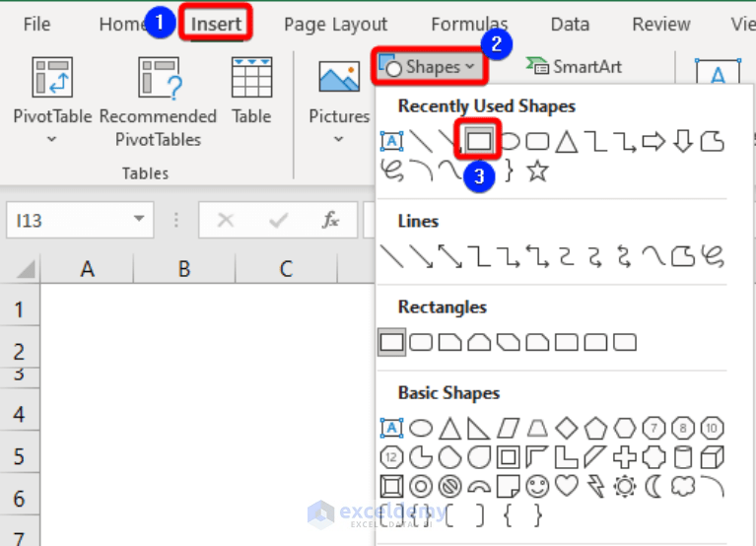Expand the Shapes dropdown

point(430,66)
